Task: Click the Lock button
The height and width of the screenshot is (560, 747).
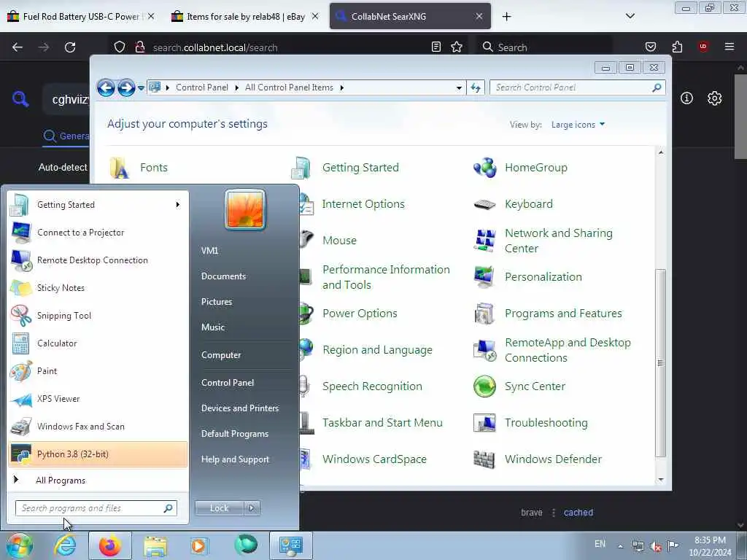Action: (219, 508)
